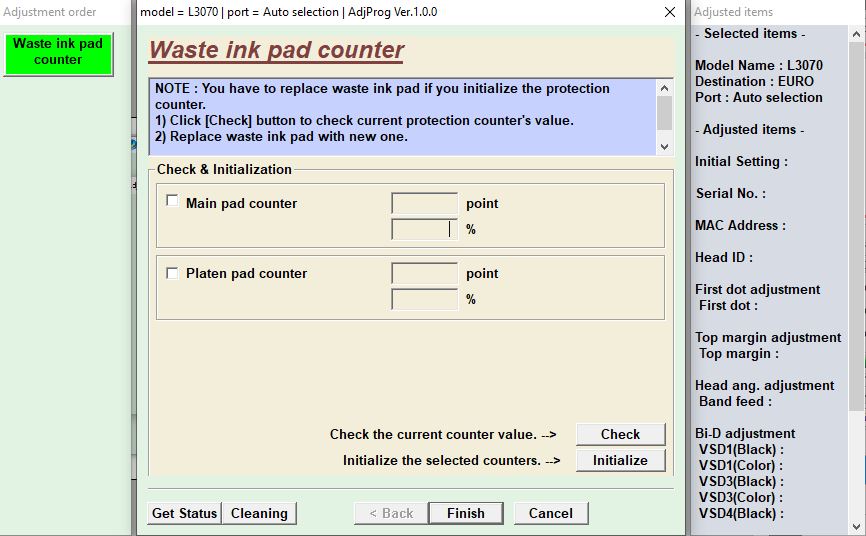Focus the Platen pad counter percent field
The height and width of the screenshot is (536, 866).
pos(424,299)
